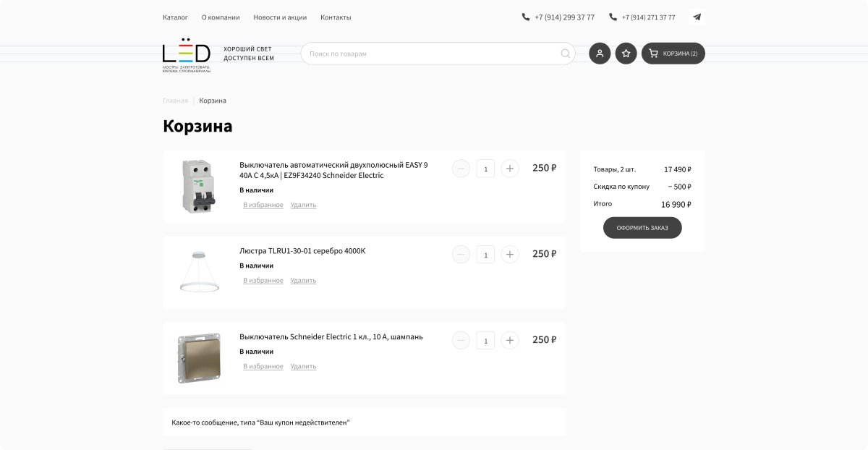The image size is (868, 450).
Task: Open the Каталог menu item
Action: (x=175, y=17)
